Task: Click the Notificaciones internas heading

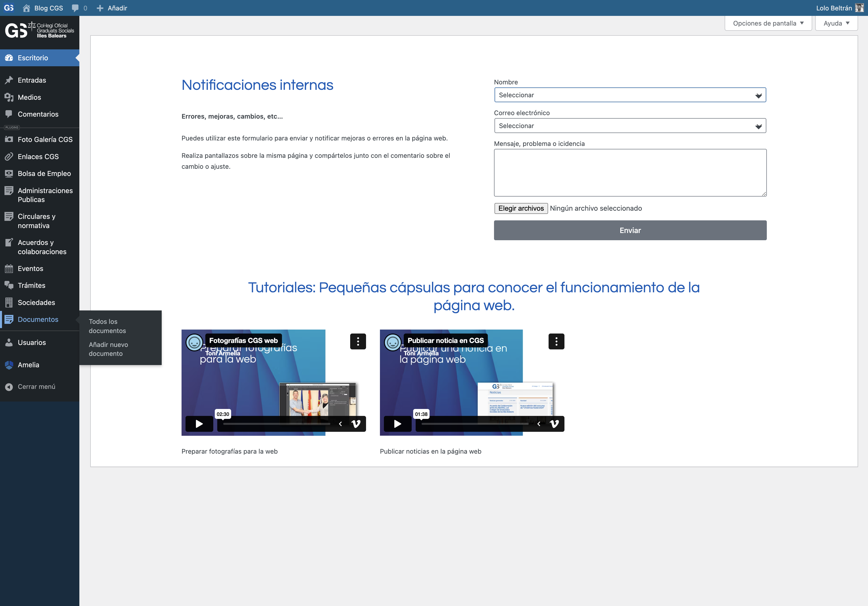Action: click(x=257, y=85)
